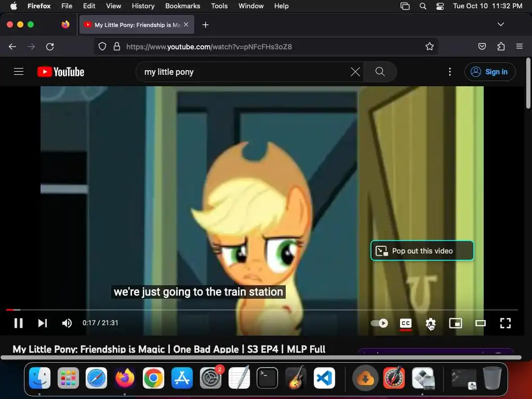Open the Tools menu

(219, 6)
